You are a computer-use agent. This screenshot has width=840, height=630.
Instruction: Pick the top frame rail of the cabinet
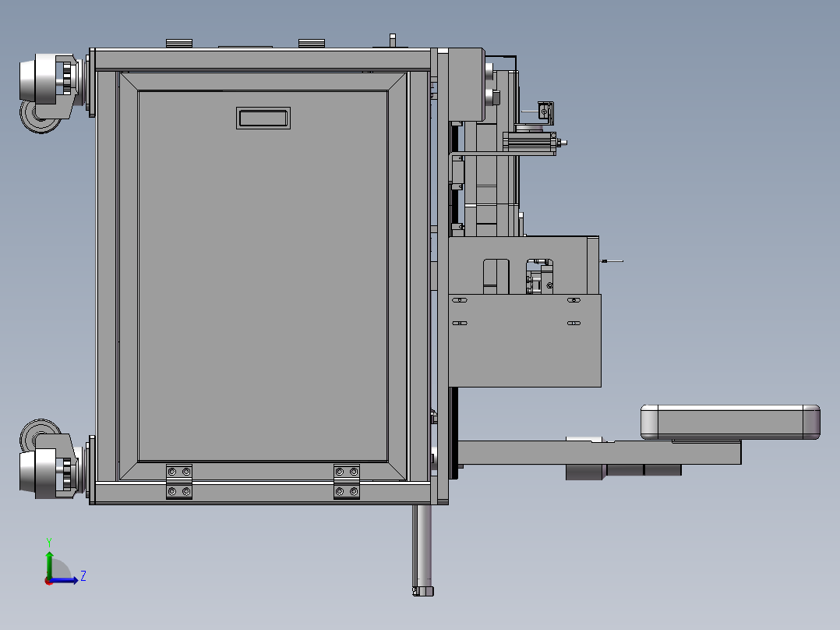(263, 60)
